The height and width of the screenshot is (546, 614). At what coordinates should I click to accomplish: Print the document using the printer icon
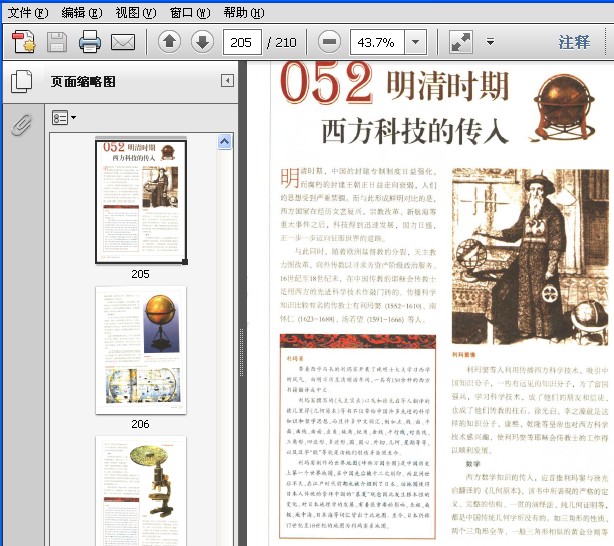pyautogui.click(x=90, y=42)
